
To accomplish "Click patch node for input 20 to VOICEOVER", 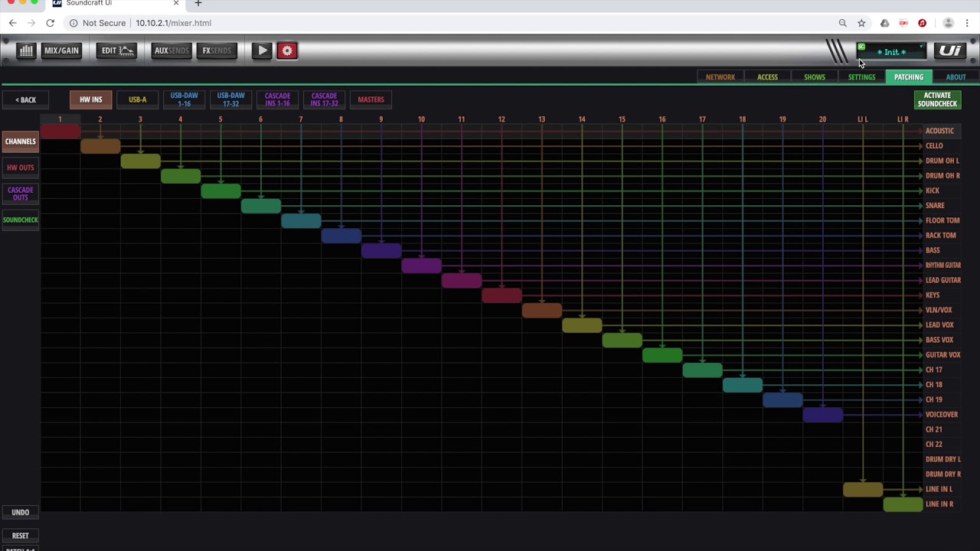I will pyautogui.click(x=822, y=415).
